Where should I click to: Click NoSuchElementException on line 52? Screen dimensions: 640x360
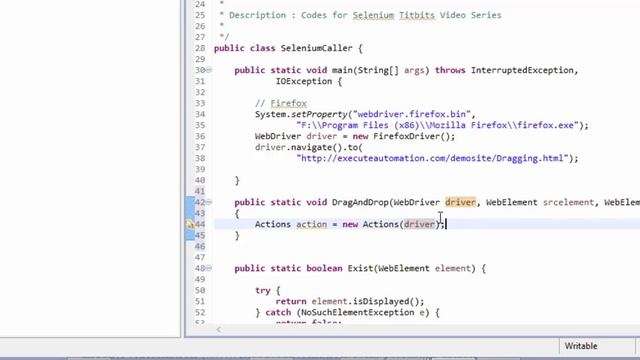pyautogui.click(x=358, y=313)
